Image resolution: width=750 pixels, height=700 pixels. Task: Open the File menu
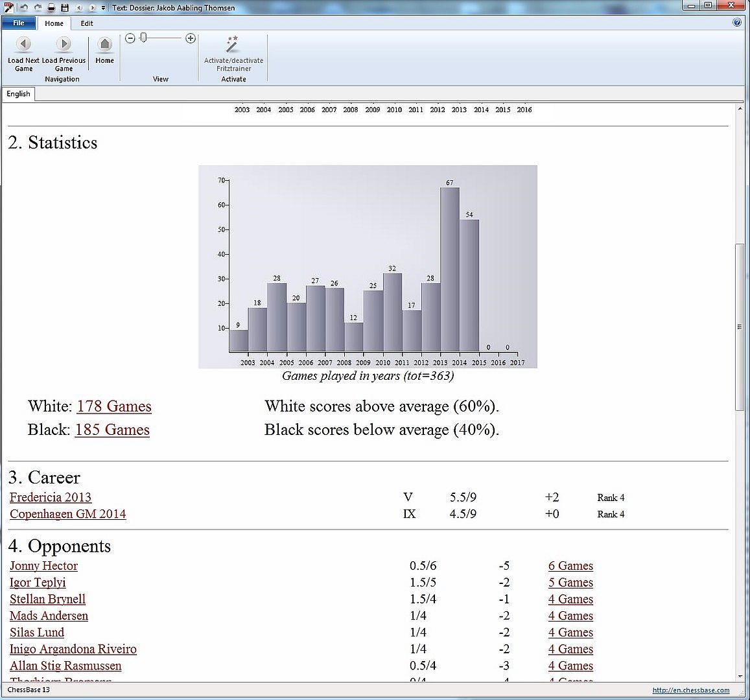click(19, 23)
